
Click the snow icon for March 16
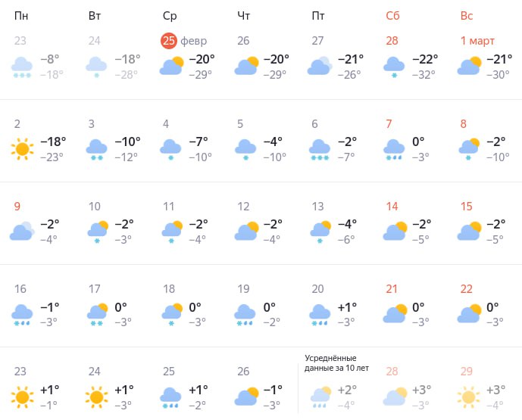(x=22, y=313)
